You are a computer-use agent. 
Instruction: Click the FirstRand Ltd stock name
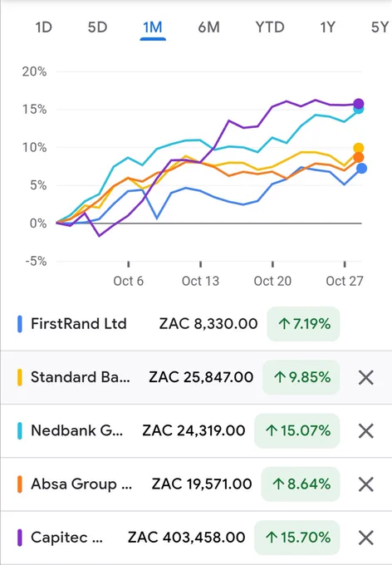(79, 323)
